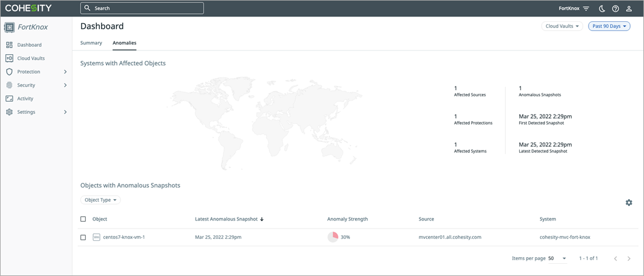Viewport: 644px width, 276px height.
Task: Click the Dashboard grid icon
Action: (x=10, y=45)
